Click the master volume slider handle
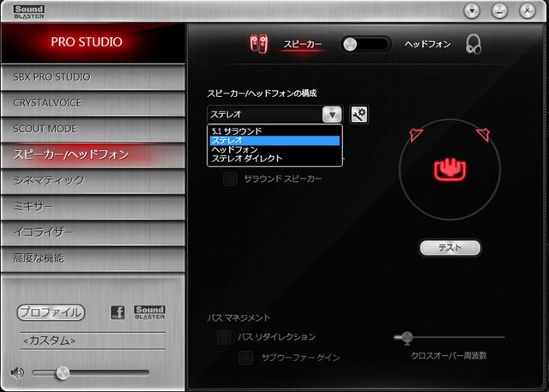The image size is (549, 392). coord(63,373)
